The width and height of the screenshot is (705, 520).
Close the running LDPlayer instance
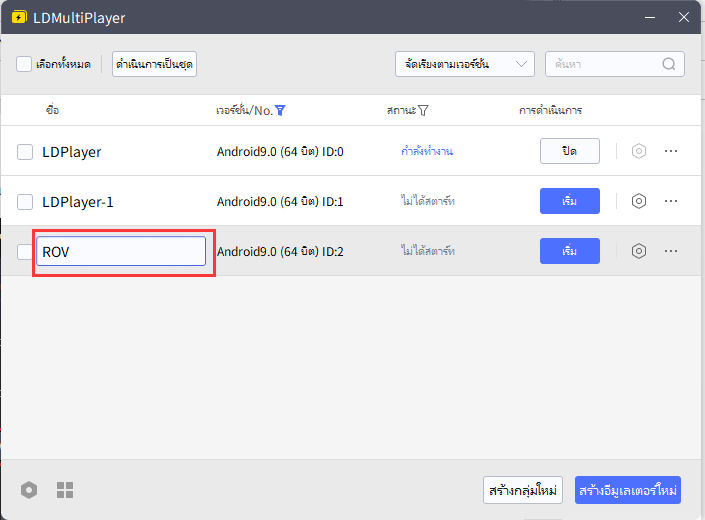tap(570, 151)
